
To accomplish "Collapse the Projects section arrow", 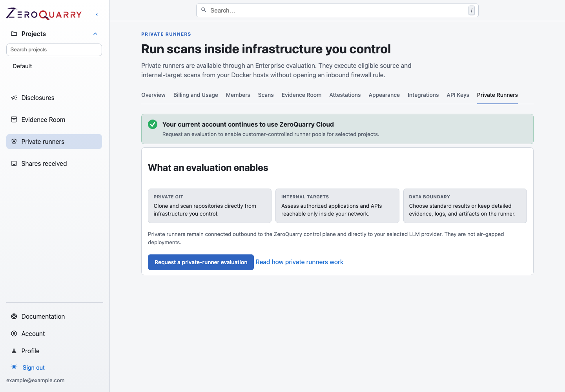I will 95,34.
